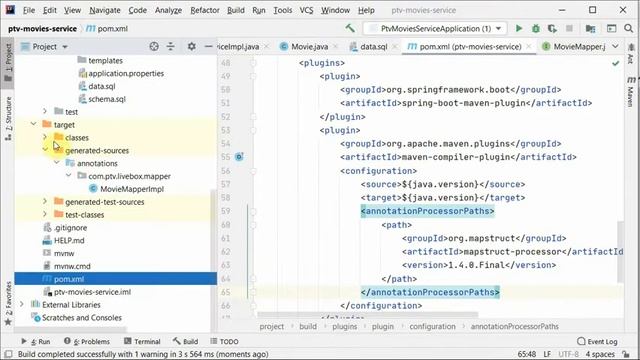Open Project Structure icon in toolbar
The width and height of the screenshot is (640, 360).
click(x=590, y=28)
